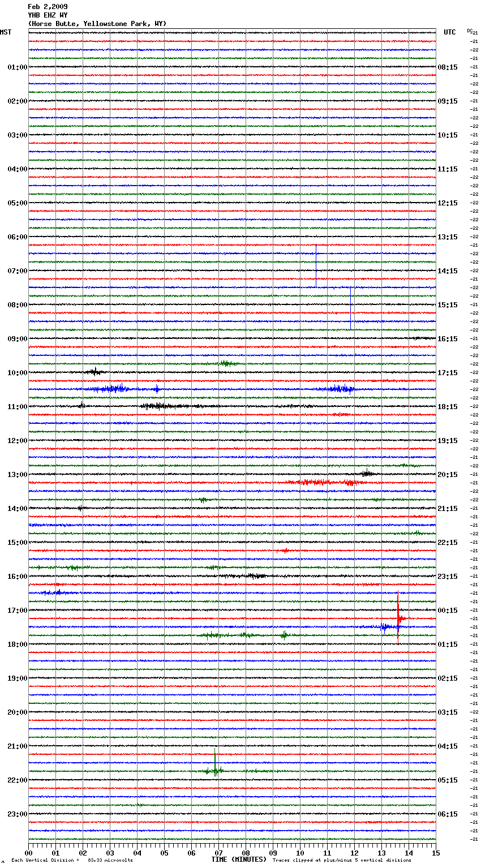Click the thin blue vertical spike below the 06:00 row

[316, 265]
